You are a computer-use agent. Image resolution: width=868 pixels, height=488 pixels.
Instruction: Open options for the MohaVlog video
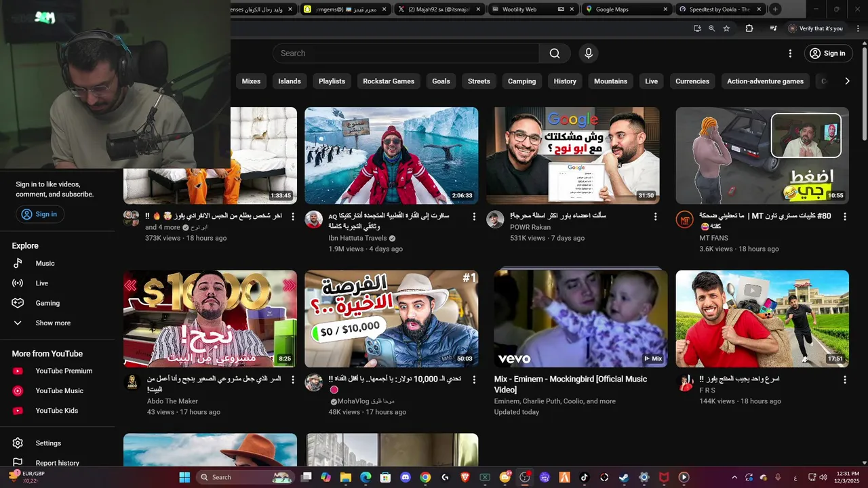click(x=474, y=380)
